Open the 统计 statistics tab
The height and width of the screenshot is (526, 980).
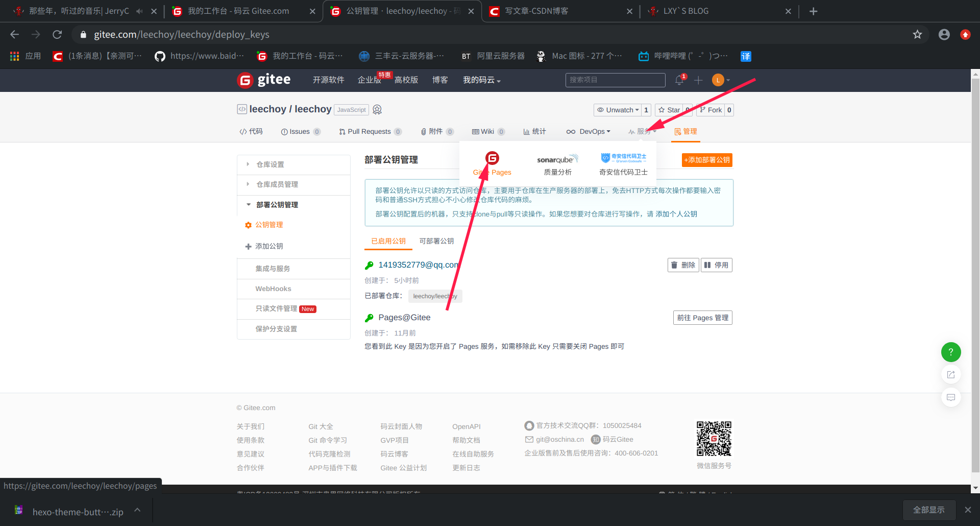click(x=534, y=131)
